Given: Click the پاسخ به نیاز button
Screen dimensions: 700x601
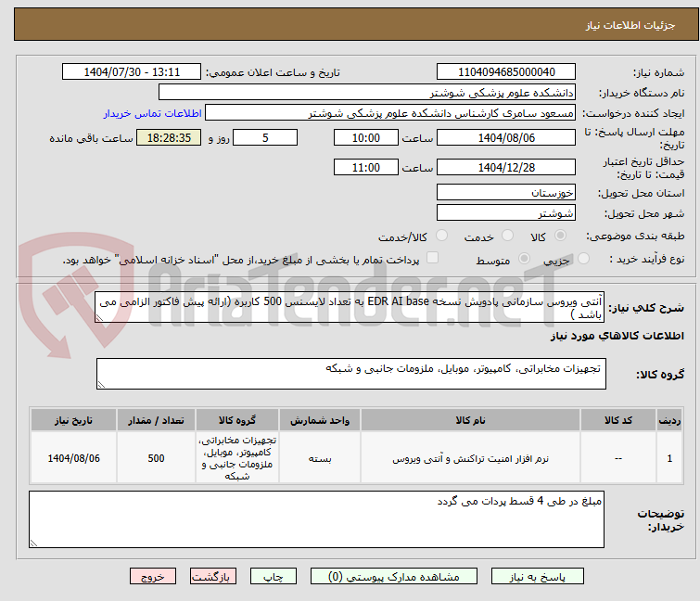Looking at the screenshot, I should pyautogui.click(x=538, y=577).
